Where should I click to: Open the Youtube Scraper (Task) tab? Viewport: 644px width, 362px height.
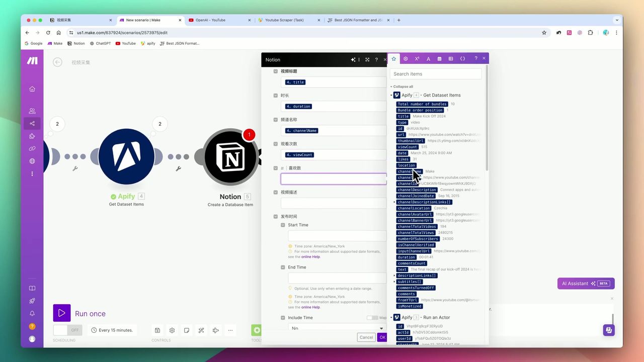[284, 20]
